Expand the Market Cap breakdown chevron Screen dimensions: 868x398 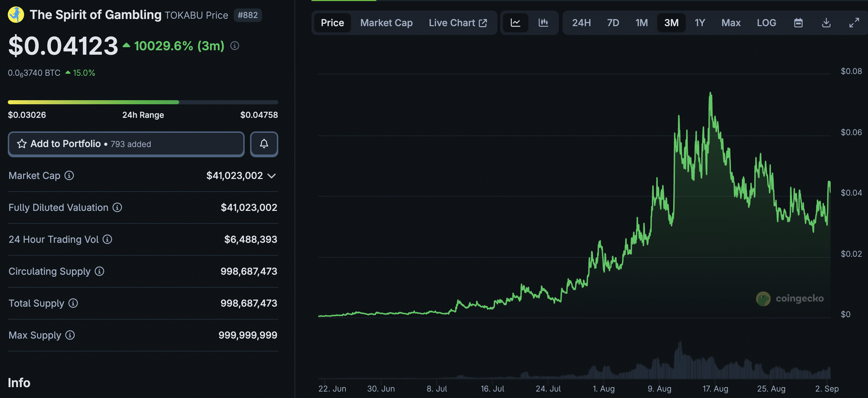(x=271, y=176)
